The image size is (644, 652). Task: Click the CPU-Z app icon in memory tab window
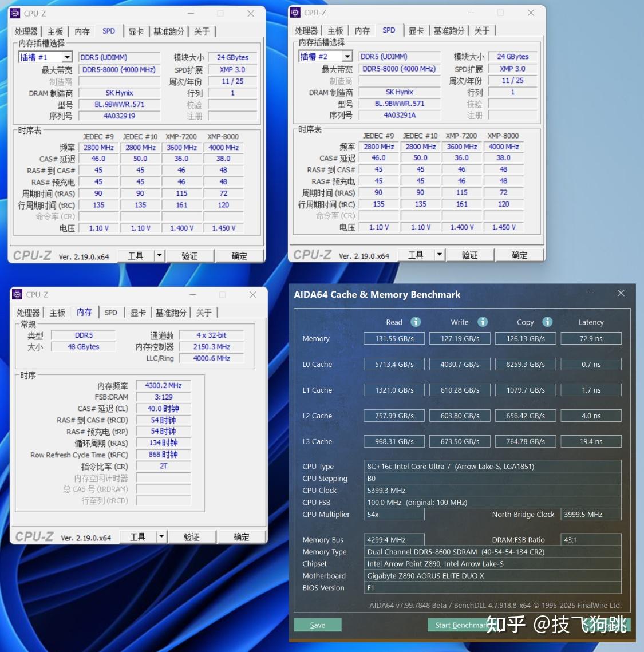pos(17,294)
